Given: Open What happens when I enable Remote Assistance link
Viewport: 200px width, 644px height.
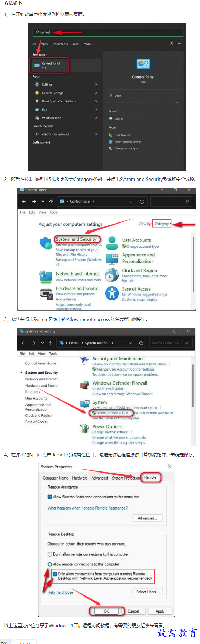Looking at the screenshot, I should [87, 508].
